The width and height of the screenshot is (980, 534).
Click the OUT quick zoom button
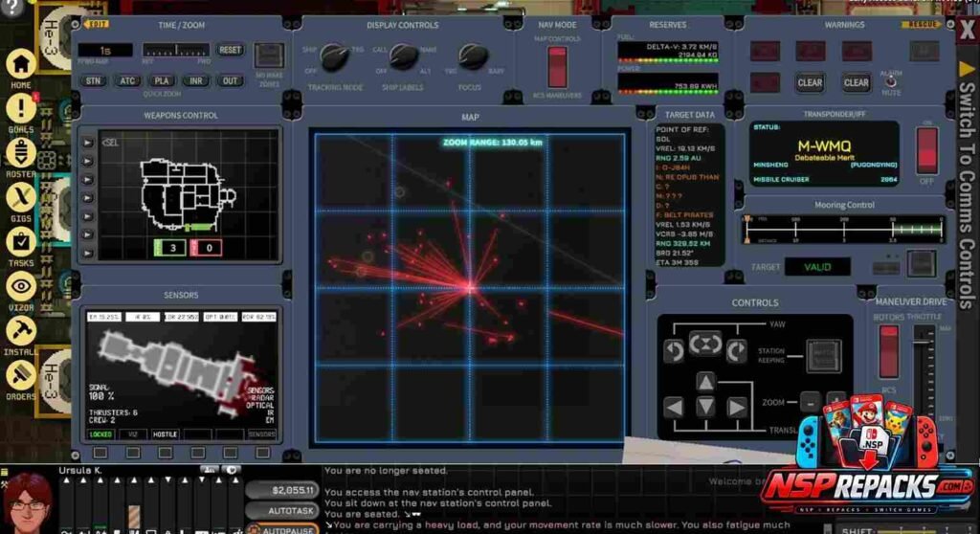coord(230,80)
